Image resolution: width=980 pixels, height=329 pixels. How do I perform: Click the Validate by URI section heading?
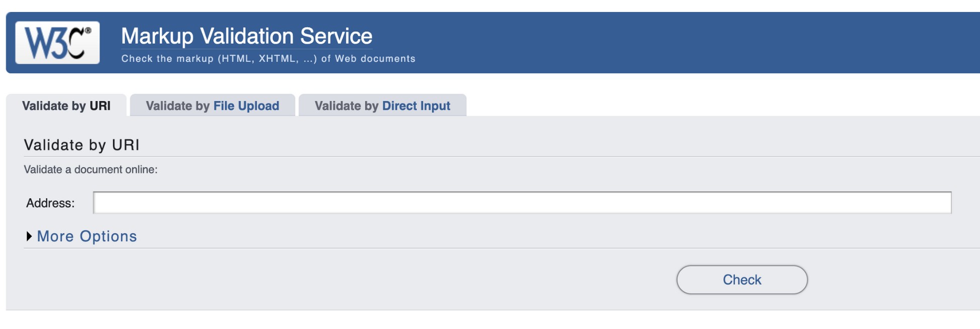[82, 144]
